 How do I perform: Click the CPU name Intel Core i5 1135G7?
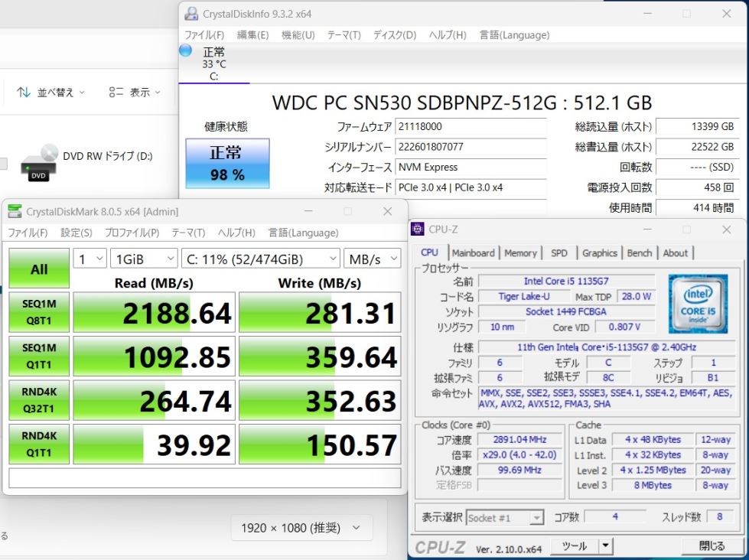[x=566, y=281]
